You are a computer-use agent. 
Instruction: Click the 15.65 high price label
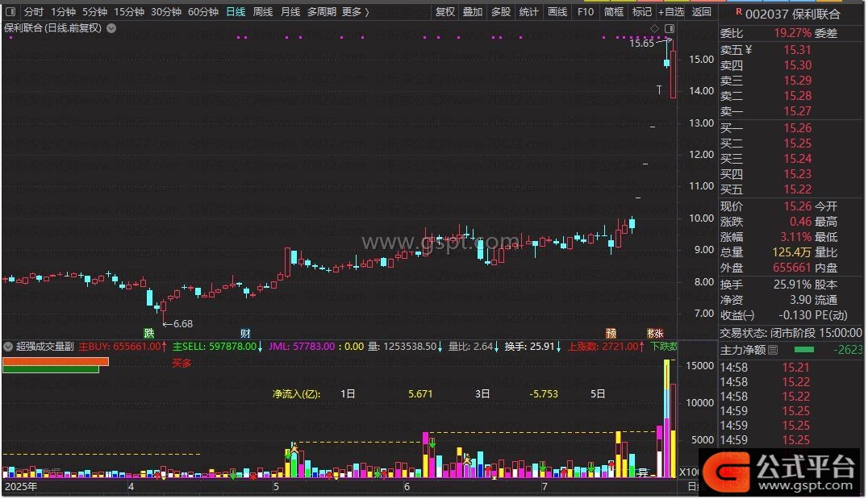point(641,44)
